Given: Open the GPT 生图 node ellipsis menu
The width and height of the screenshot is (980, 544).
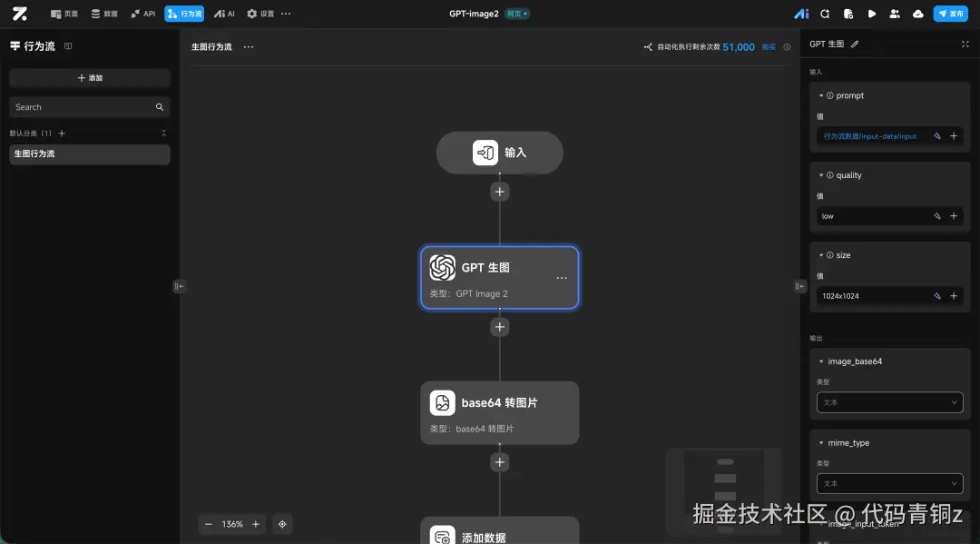Looking at the screenshot, I should pyautogui.click(x=562, y=278).
